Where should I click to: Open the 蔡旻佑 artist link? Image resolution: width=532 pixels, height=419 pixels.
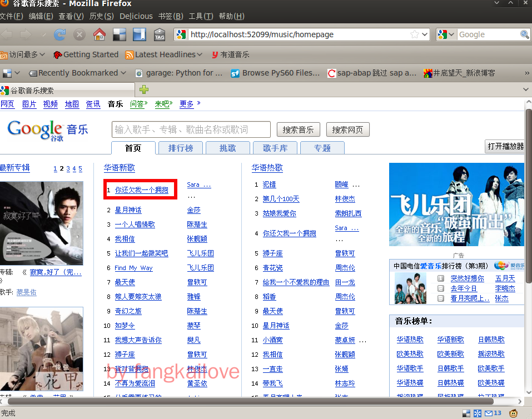click(x=27, y=292)
